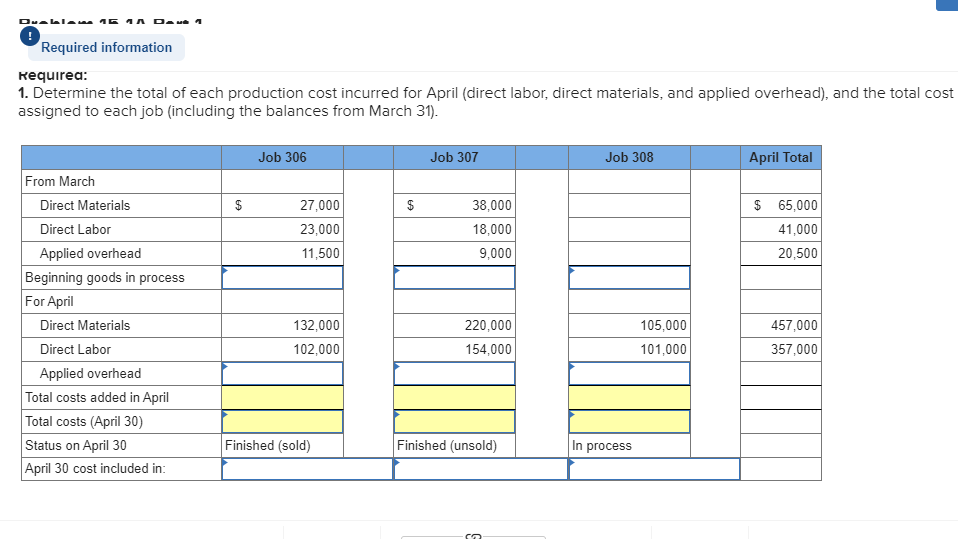Click the Required information alert icon
This screenshot has height=539, width=958.
click(30, 36)
